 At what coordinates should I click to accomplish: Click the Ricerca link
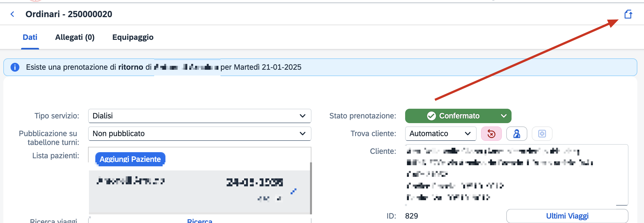click(200, 221)
